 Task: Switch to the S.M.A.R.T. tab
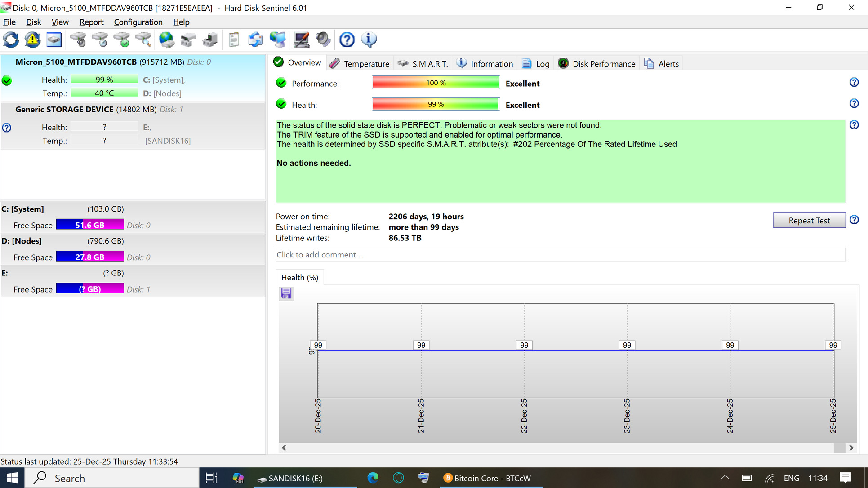[423, 64]
